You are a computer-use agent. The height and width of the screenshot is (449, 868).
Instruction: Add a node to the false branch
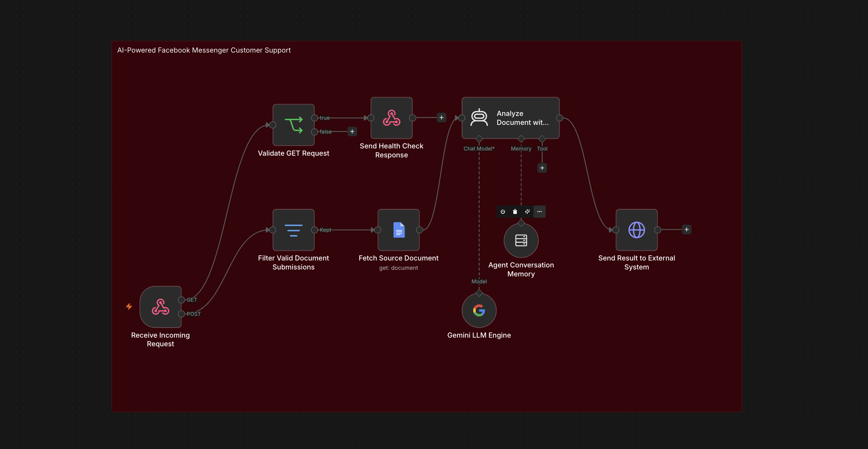[352, 131]
